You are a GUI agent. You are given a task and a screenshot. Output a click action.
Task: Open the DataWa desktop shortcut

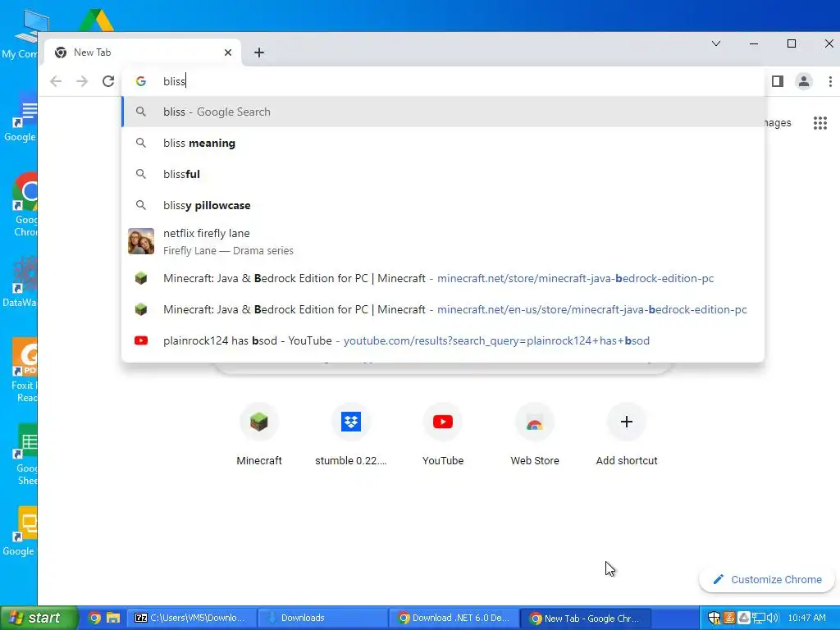pyautogui.click(x=21, y=282)
